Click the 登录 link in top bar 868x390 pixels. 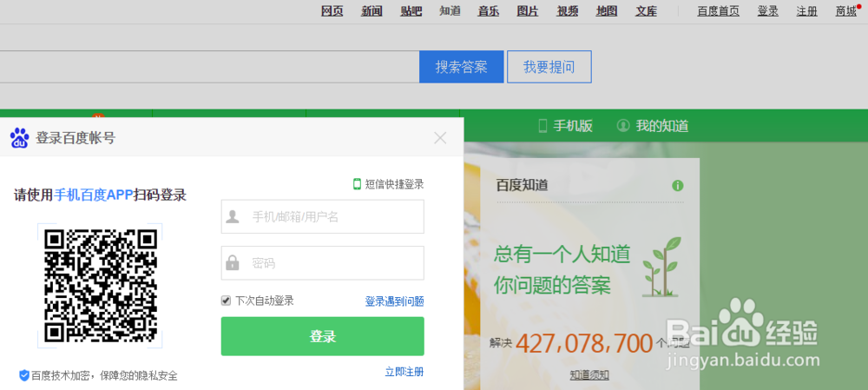[x=768, y=10]
